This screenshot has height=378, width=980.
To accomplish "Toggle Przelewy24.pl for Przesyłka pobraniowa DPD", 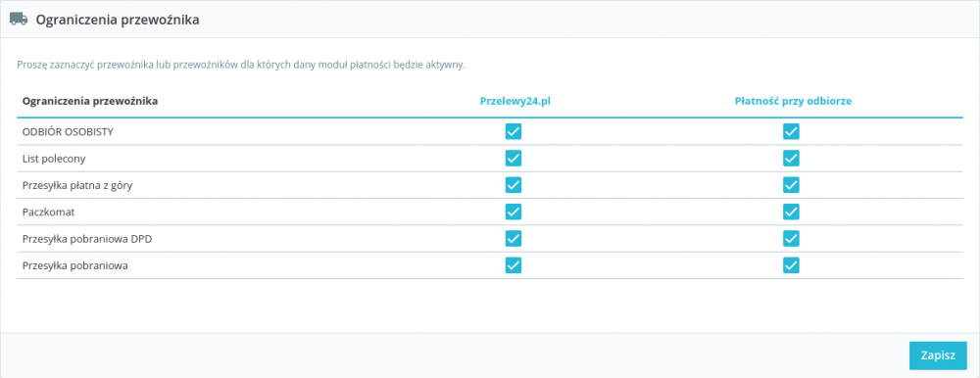I will (514, 239).
